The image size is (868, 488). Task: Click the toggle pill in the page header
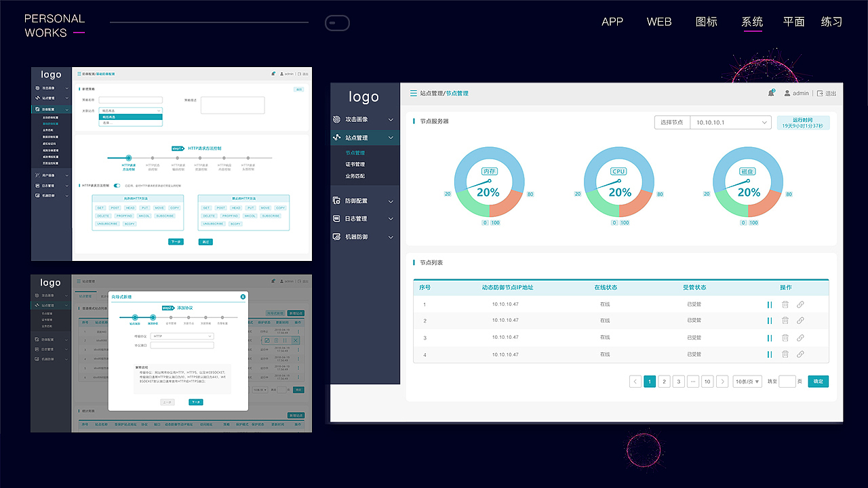[337, 23]
